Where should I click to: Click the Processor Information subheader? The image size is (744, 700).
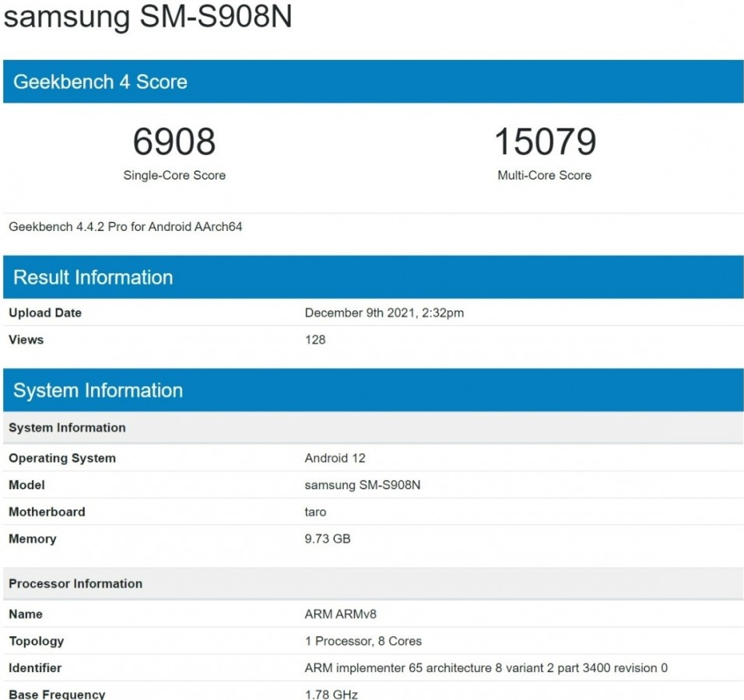coord(373,583)
